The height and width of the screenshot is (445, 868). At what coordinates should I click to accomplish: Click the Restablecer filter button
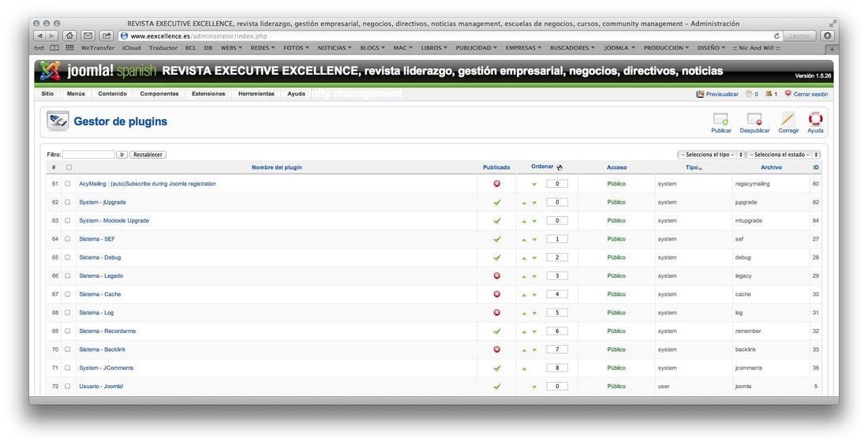coord(148,155)
